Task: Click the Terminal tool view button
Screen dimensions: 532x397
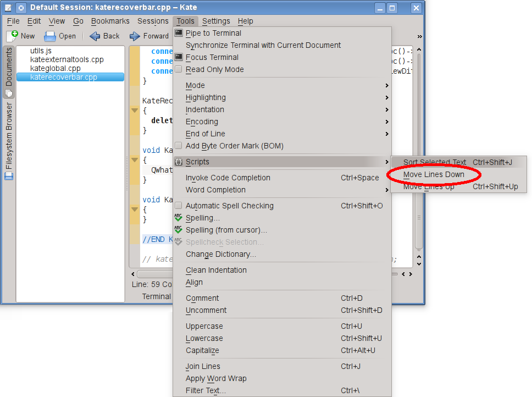Action: (157, 296)
